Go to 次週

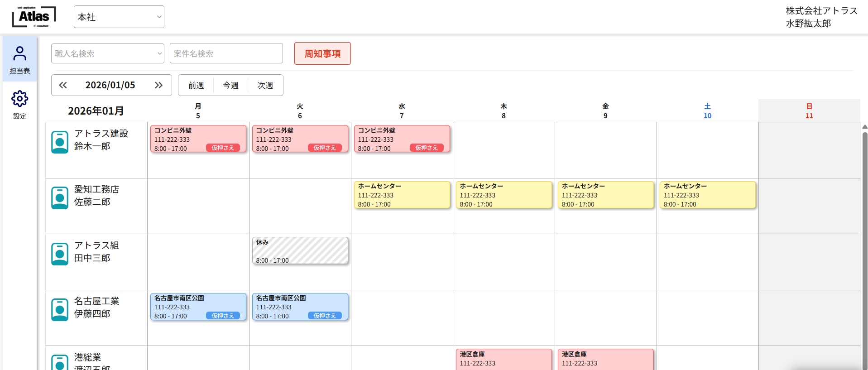(x=265, y=85)
